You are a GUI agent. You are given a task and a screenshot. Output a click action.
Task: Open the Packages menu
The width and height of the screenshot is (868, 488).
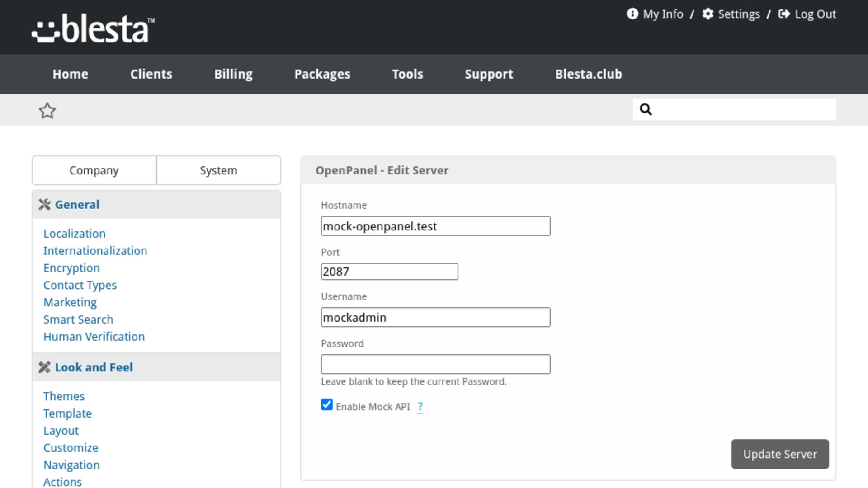point(322,74)
